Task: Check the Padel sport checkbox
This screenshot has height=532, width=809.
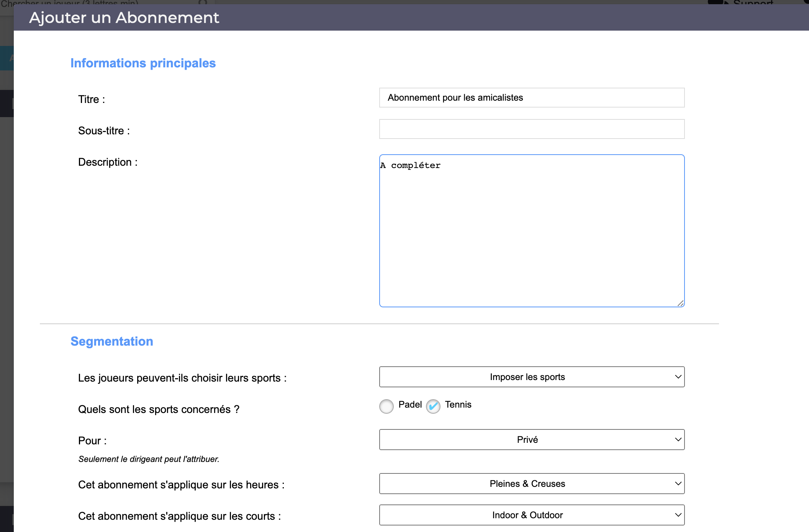Action: [x=386, y=406]
